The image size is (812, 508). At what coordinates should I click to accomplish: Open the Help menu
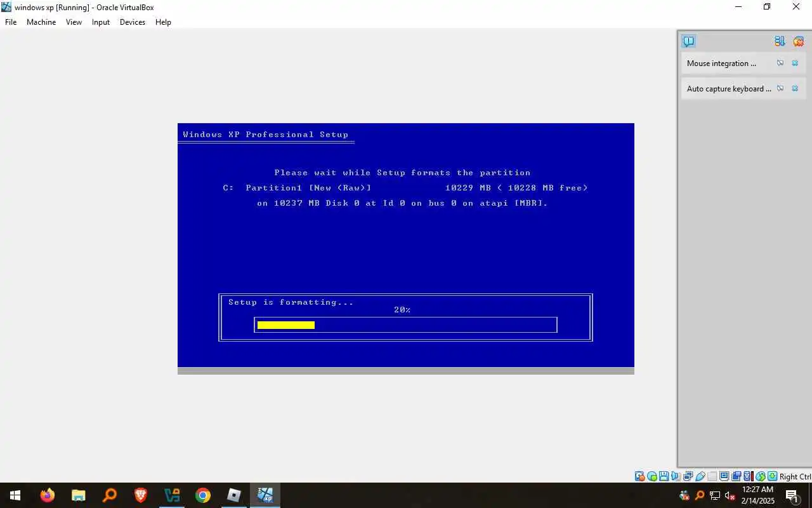click(x=163, y=22)
